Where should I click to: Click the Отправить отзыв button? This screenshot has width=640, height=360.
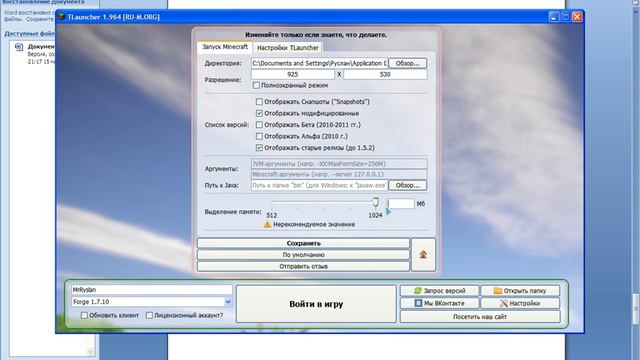[303, 266]
